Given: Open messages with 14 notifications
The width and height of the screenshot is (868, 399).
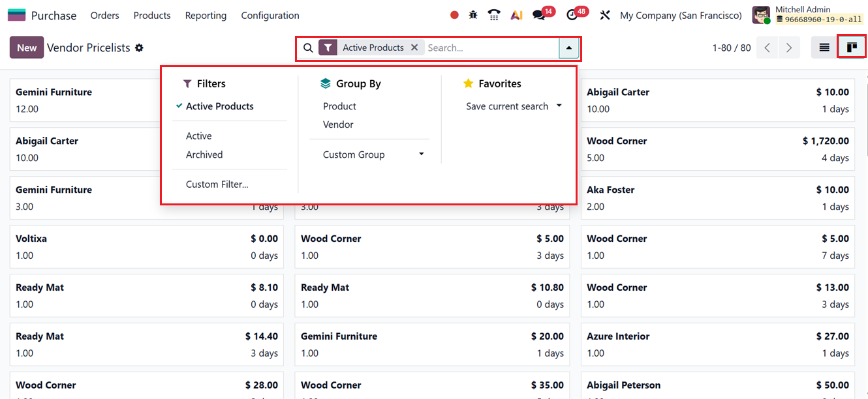Looking at the screenshot, I should (x=539, y=14).
